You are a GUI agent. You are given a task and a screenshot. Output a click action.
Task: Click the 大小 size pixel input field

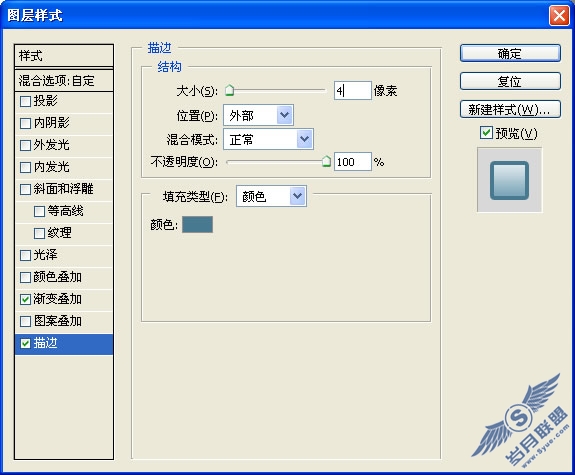[x=353, y=90]
